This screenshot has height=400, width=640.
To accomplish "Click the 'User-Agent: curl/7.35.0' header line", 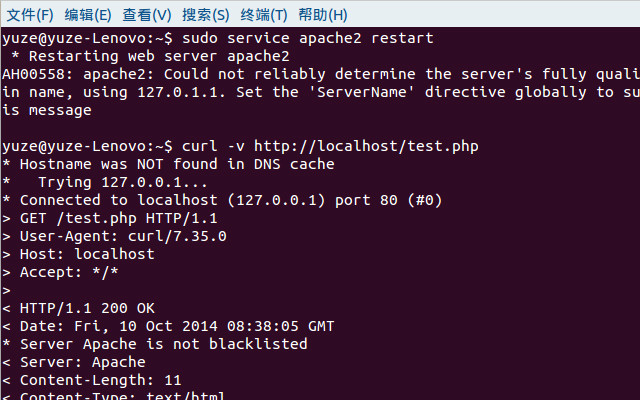I will click(114, 236).
